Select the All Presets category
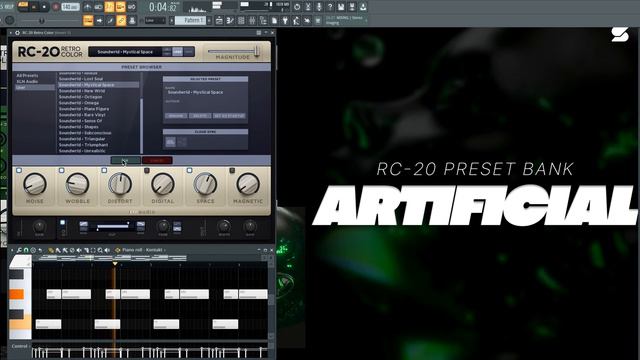The image size is (640, 360). point(27,76)
